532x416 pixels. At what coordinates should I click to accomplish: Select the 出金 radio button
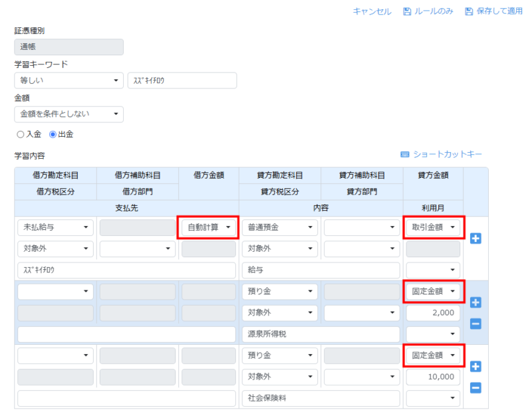[53, 134]
